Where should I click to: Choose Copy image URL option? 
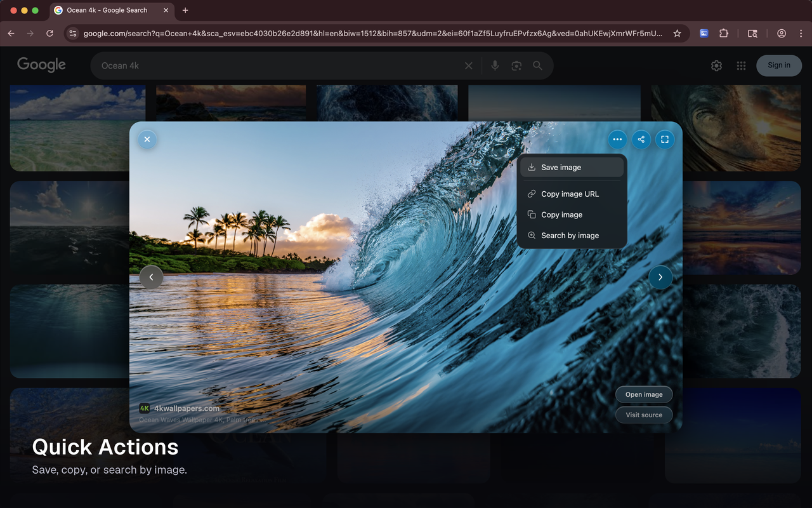tap(572, 194)
